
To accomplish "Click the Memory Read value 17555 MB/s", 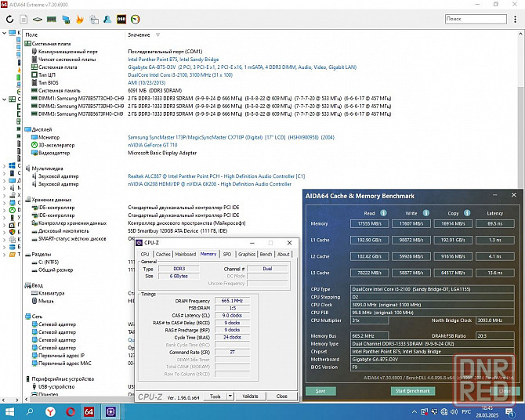I will pyautogui.click(x=369, y=223).
